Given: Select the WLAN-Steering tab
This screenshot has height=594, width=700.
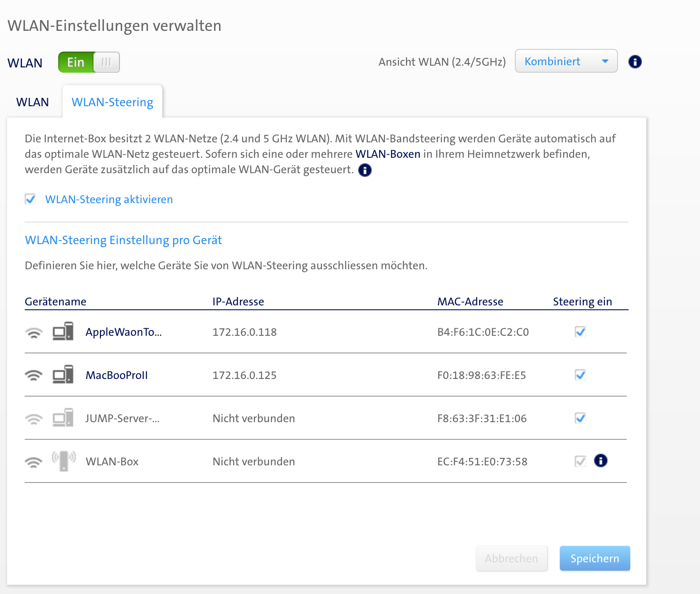Looking at the screenshot, I should (x=112, y=102).
